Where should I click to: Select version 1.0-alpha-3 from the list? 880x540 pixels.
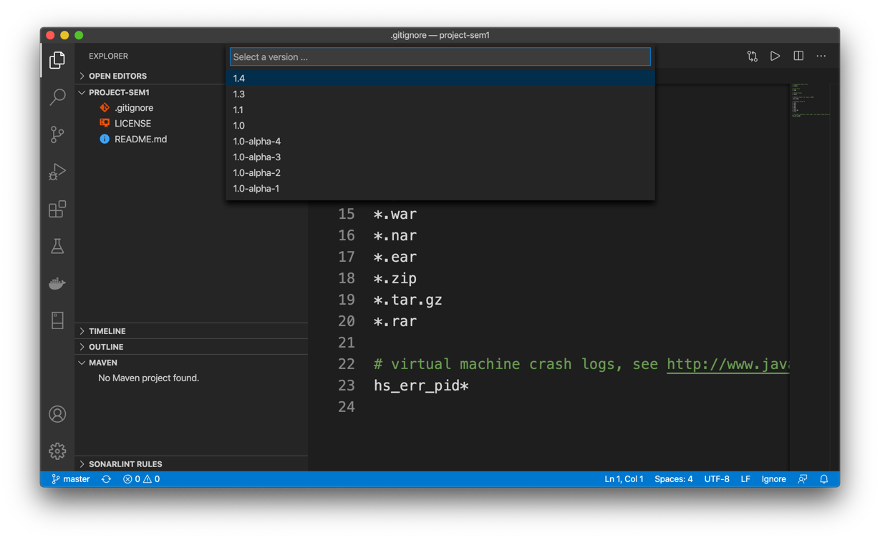[440, 157]
